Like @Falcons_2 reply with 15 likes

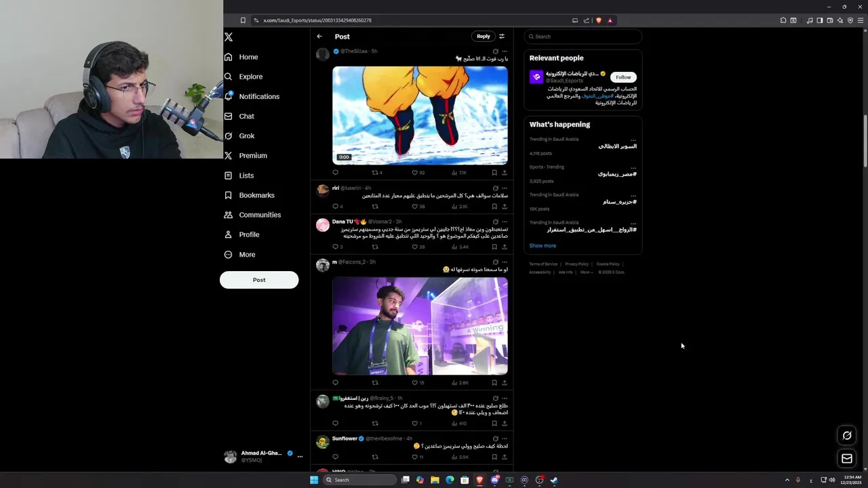pyautogui.click(x=418, y=383)
